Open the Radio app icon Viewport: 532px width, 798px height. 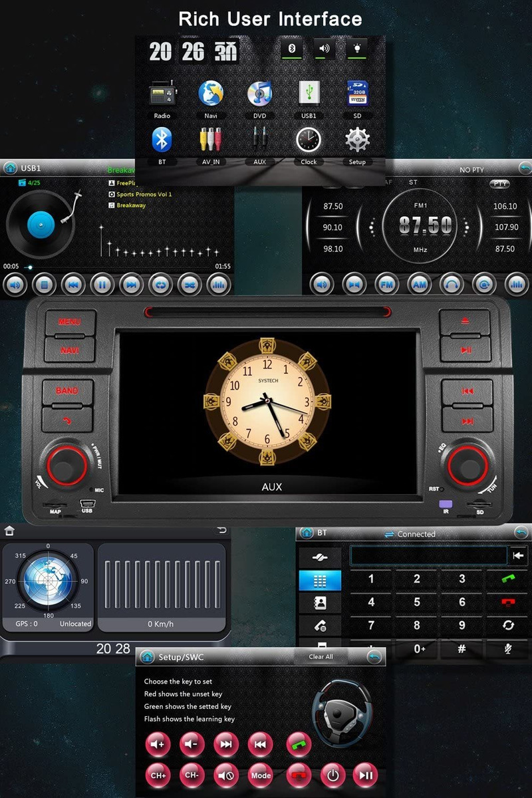point(162,94)
